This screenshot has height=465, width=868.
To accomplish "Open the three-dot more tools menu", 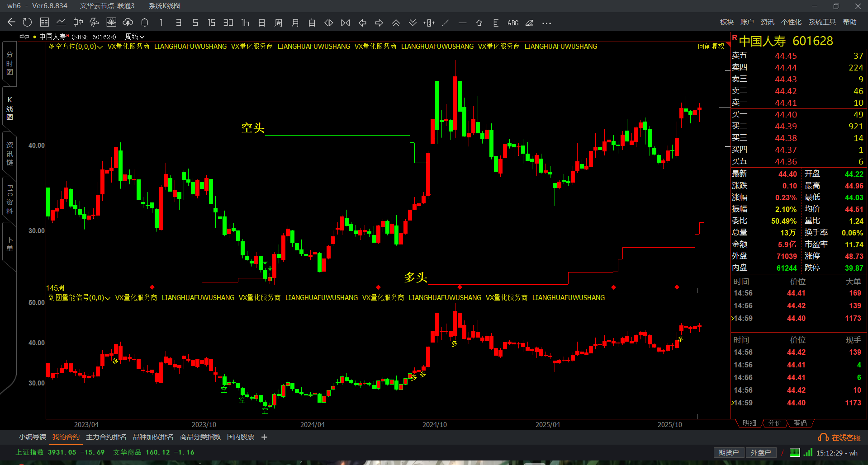I will (x=546, y=23).
